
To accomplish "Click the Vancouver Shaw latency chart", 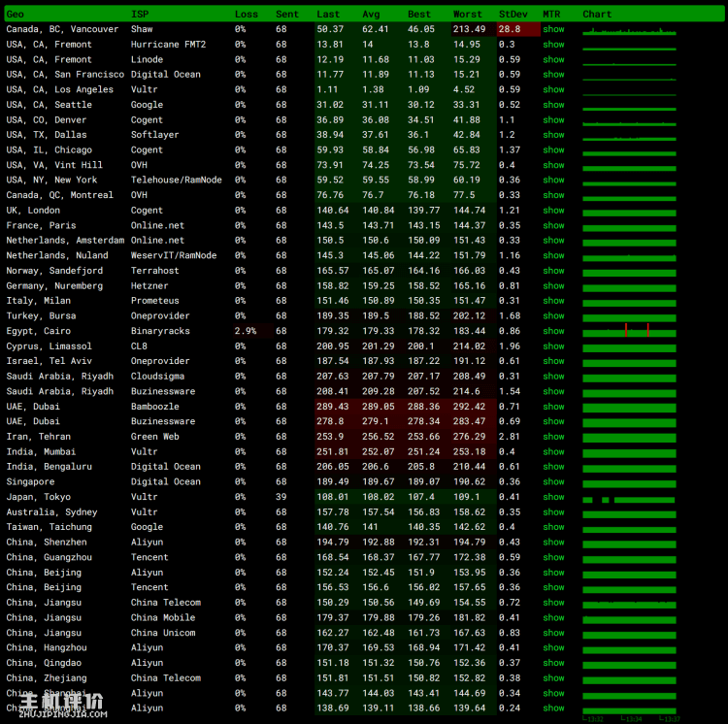I will pos(629,31).
